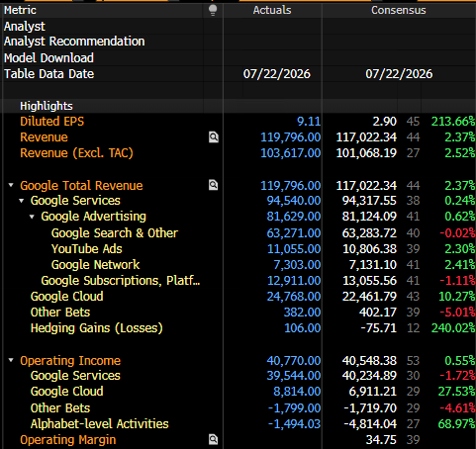Open the magnifier icon beside Revenue
Viewport: 476px width, 449px height.
coord(214,136)
